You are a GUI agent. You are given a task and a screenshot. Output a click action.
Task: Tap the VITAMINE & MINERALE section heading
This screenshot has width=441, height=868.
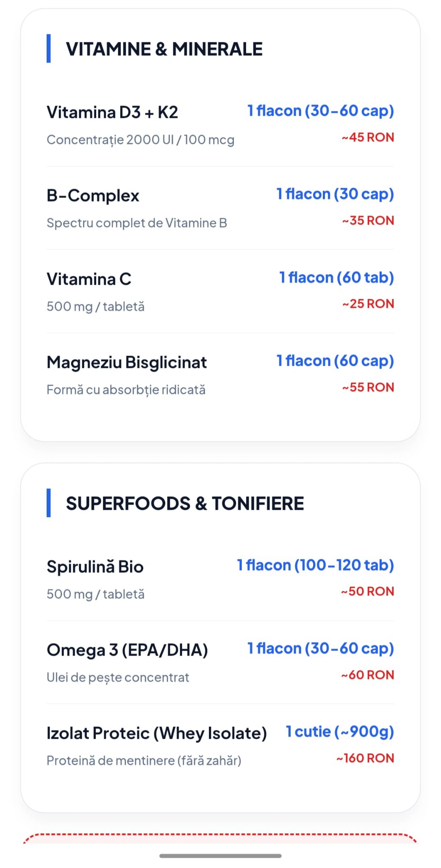[x=164, y=49]
